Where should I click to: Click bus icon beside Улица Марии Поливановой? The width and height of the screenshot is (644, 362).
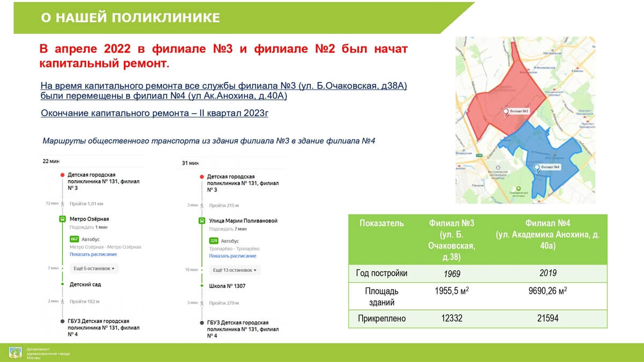click(x=202, y=220)
